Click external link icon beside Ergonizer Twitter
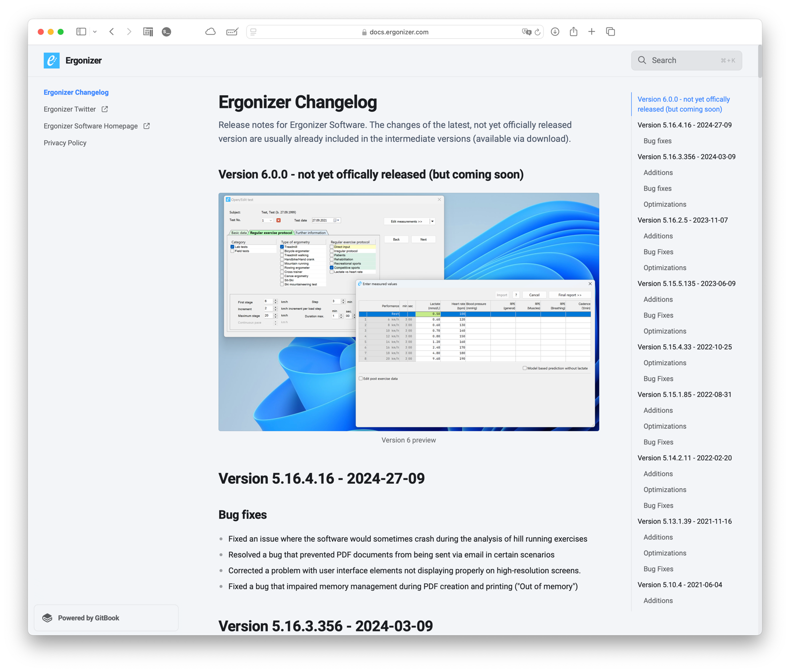The width and height of the screenshot is (790, 672). coord(105,109)
